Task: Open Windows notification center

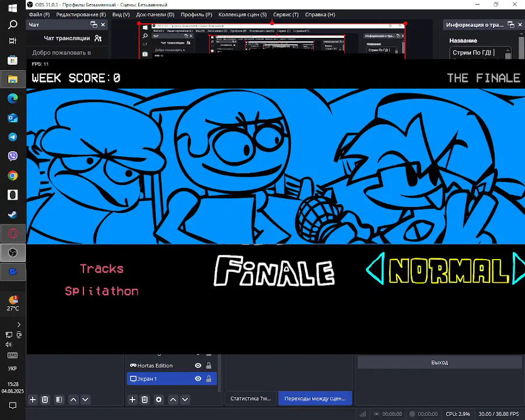Action: (13, 405)
